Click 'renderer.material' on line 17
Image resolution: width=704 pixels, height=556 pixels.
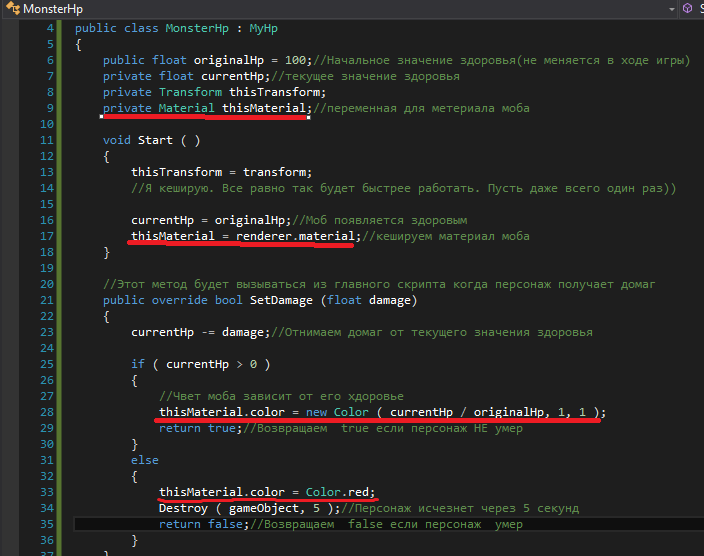295,236
